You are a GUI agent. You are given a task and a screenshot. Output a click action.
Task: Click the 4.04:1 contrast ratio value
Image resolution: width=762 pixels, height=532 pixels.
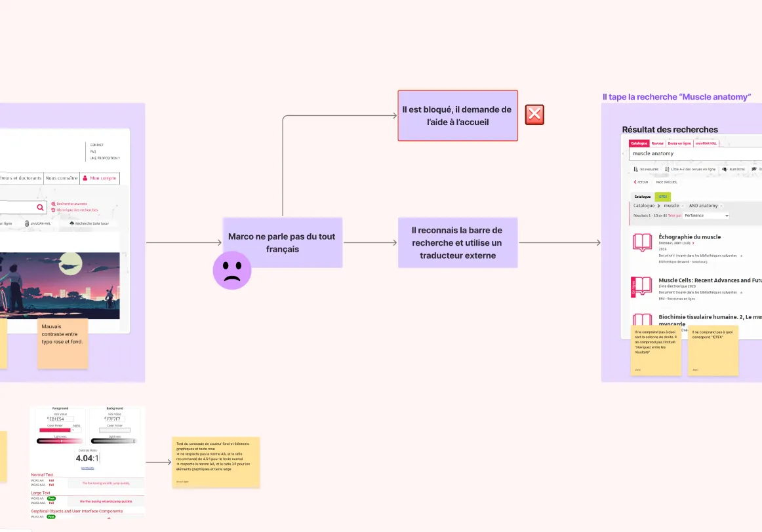pos(87,458)
